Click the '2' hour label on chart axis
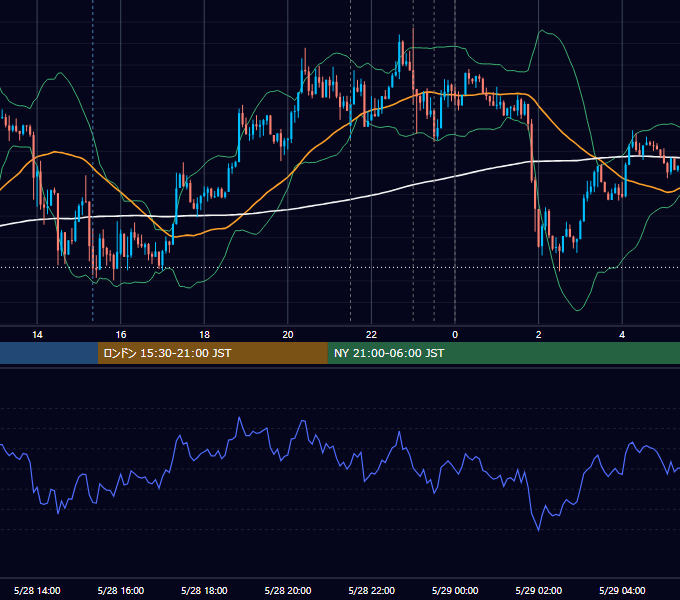The width and height of the screenshot is (680, 600). (539, 335)
